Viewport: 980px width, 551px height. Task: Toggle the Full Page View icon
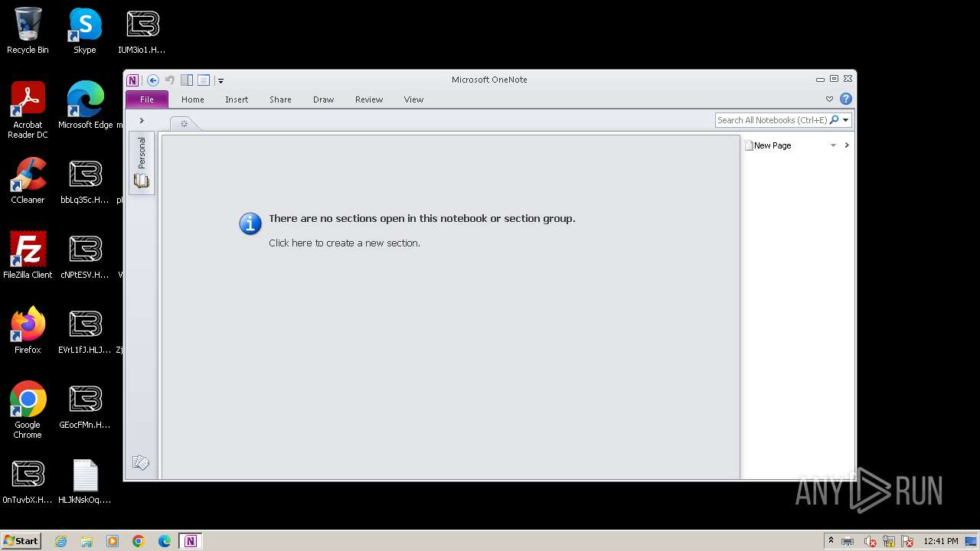204,80
